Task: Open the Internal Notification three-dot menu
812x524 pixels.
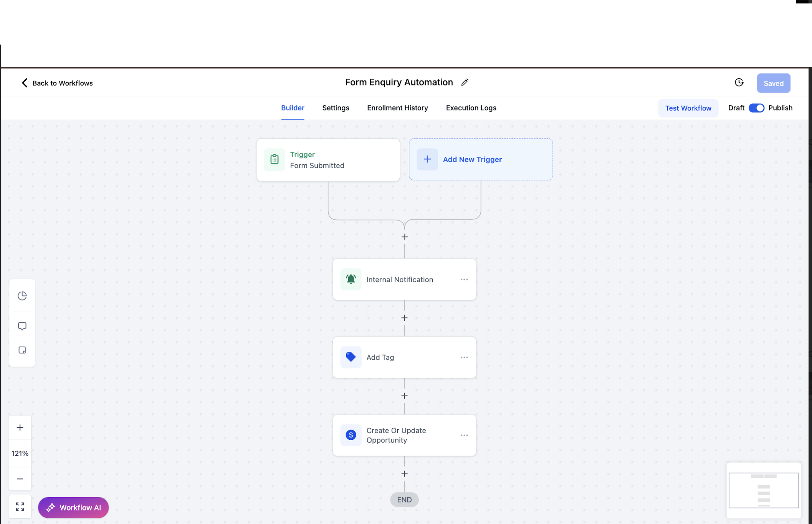Action: [x=464, y=279]
